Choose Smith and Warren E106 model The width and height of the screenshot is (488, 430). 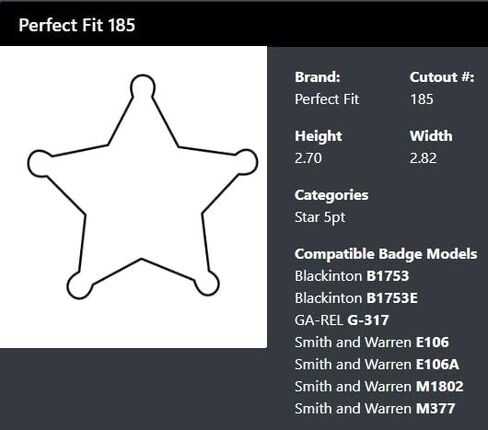coord(372,342)
